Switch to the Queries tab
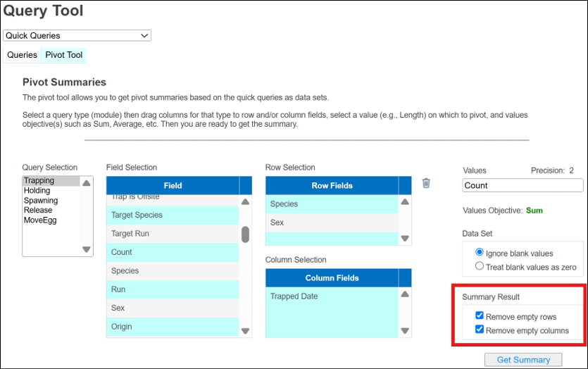This screenshot has height=369, width=588. point(22,55)
